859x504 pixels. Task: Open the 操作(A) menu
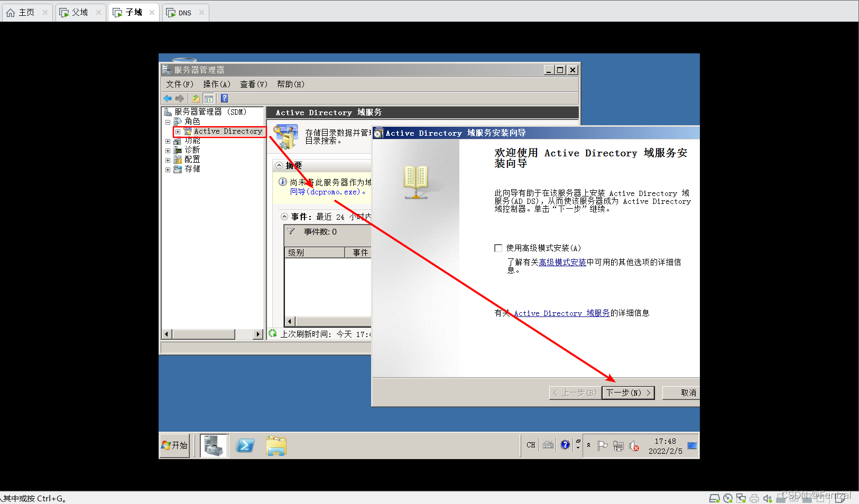click(217, 84)
